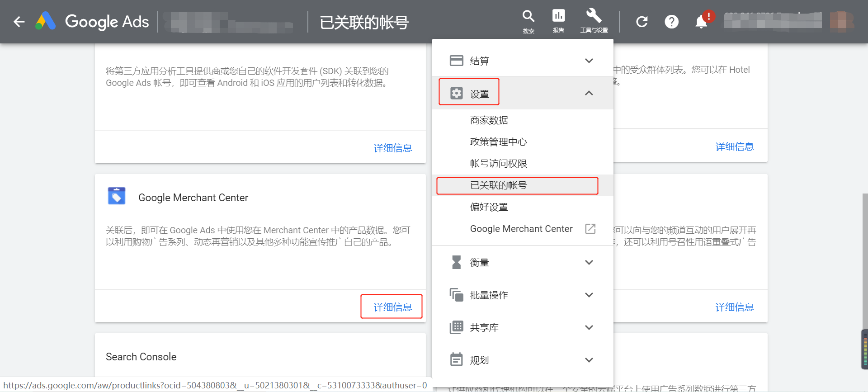Expand the 共享库 section chevron
Viewport: 868px width, 392px height.
589,327
